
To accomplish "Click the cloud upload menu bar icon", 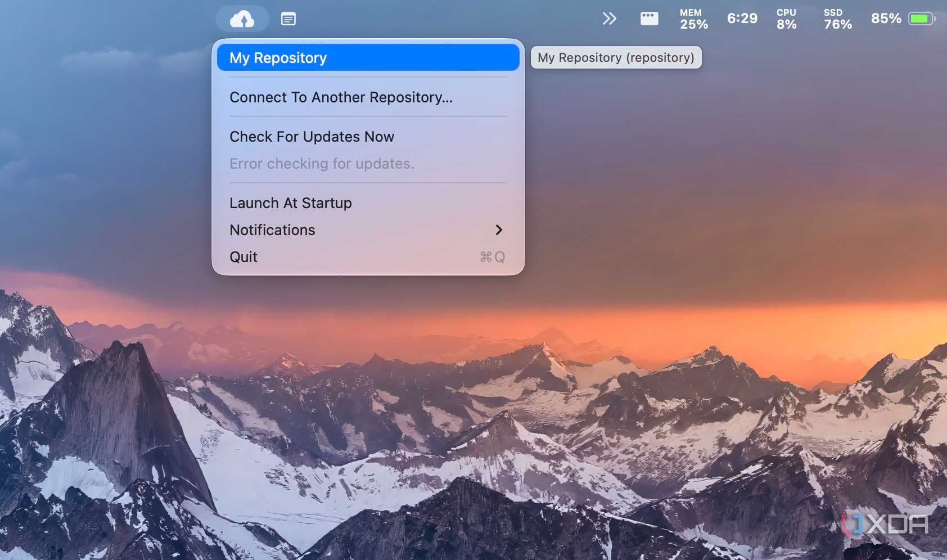I will pos(242,19).
